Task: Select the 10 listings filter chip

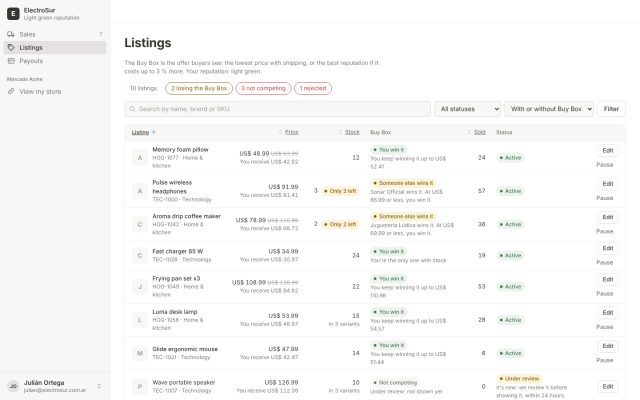Action: point(143,88)
